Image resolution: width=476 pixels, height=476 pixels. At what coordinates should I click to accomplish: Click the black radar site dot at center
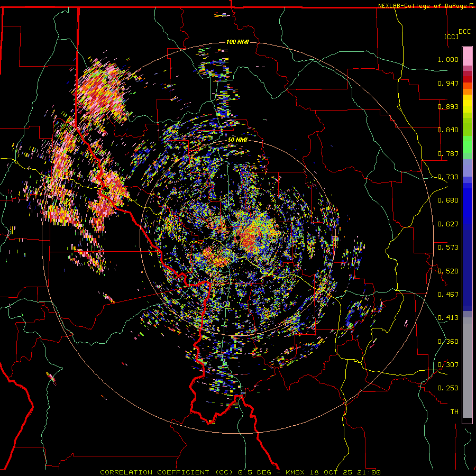pos(239,237)
